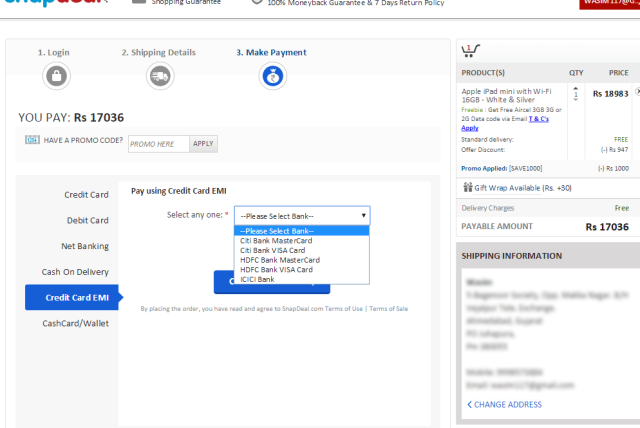Click the Promo Applied SAVE1000 text
Viewport: 640px width, 428px height.
(502, 169)
